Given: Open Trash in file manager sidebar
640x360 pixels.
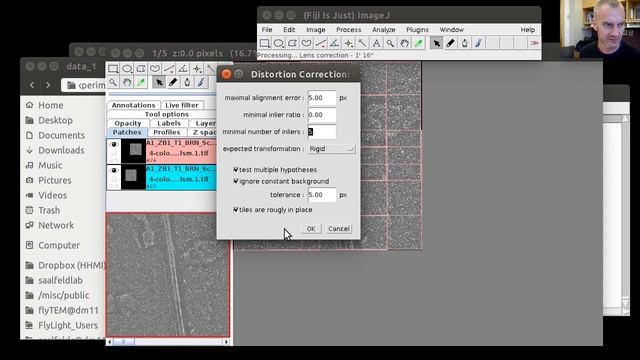Looking at the screenshot, I should [49, 210].
